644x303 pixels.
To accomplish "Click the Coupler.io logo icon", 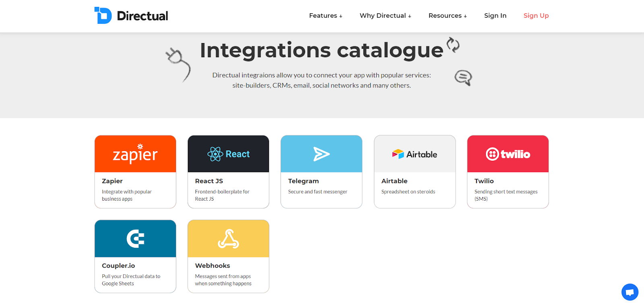I will click(x=135, y=239).
